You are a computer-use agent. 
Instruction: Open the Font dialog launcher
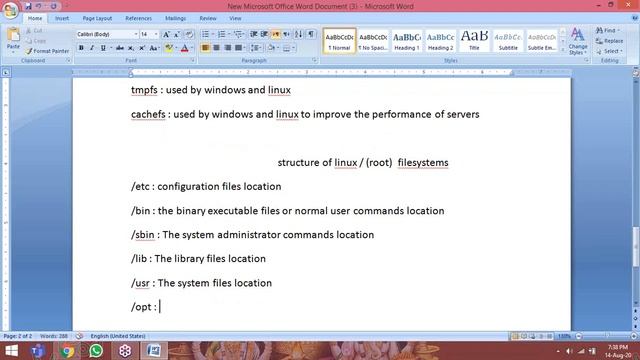193,60
